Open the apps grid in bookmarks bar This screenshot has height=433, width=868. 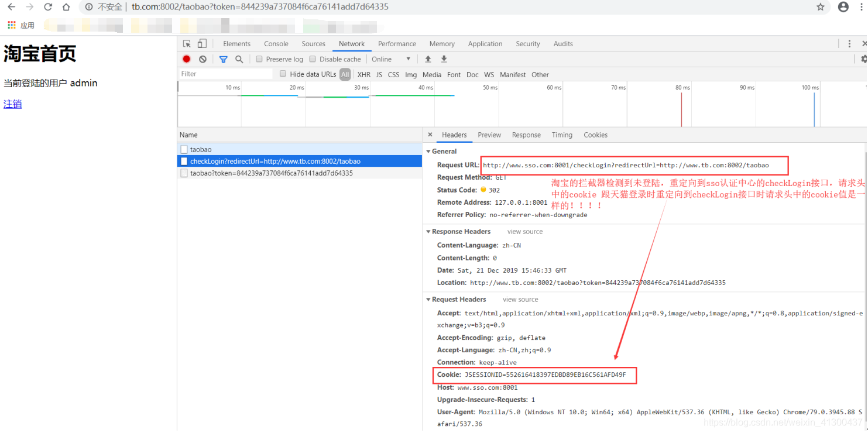11,25
